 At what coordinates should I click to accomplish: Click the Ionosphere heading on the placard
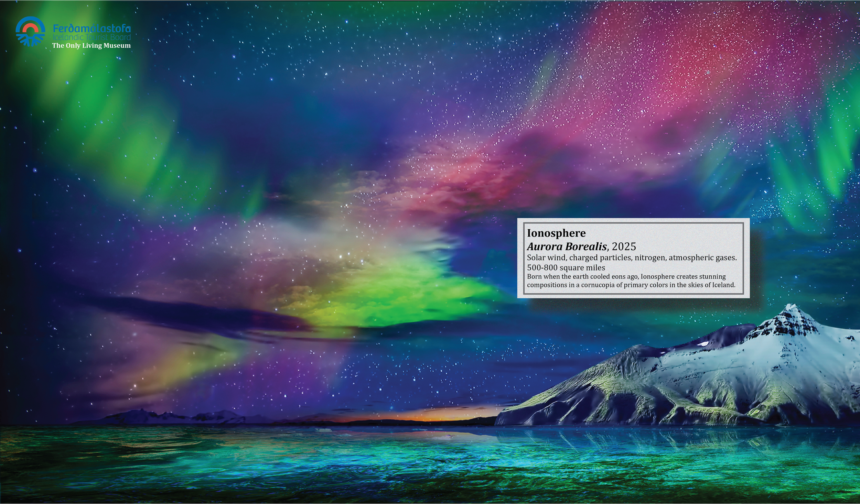click(556, 233)
